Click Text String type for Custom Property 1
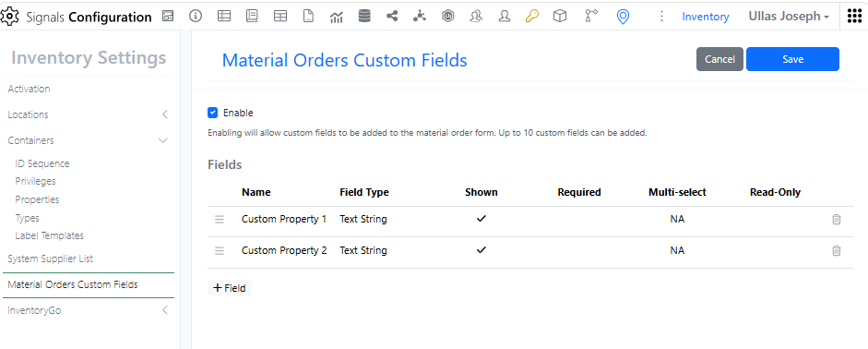The image size is (868, 349). coord(363,219)
